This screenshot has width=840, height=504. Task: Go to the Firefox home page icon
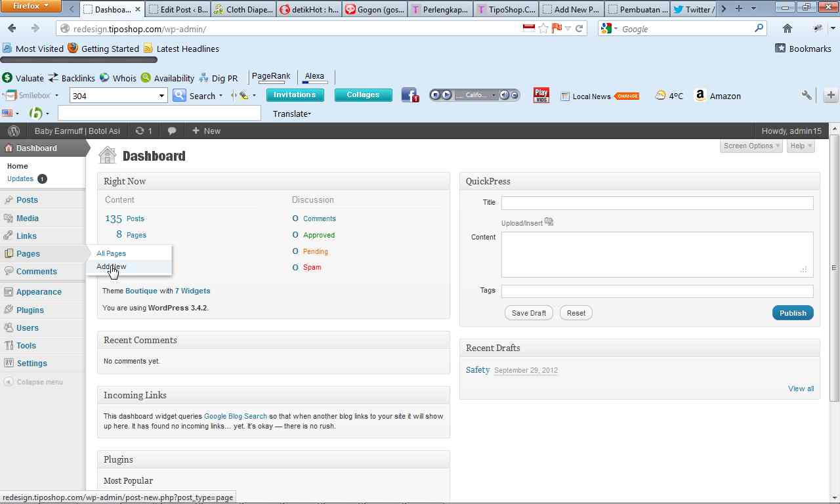(787, 28)
